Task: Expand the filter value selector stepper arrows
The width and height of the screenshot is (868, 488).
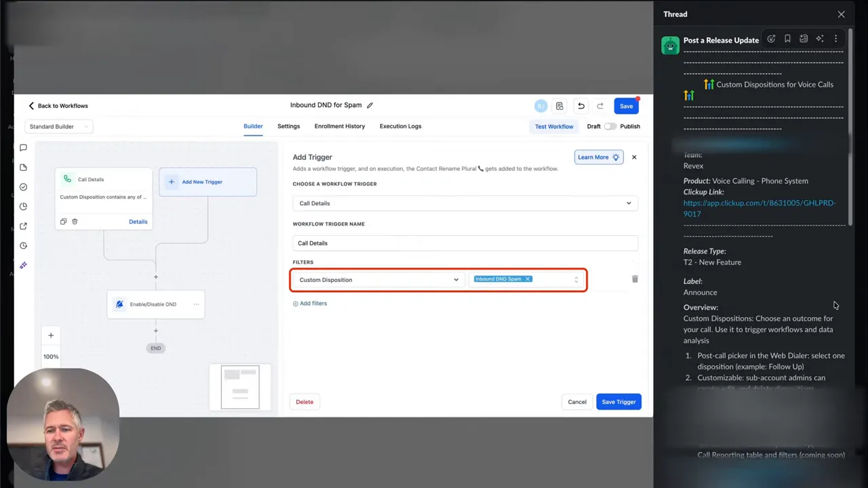Action: coord(576,279)
